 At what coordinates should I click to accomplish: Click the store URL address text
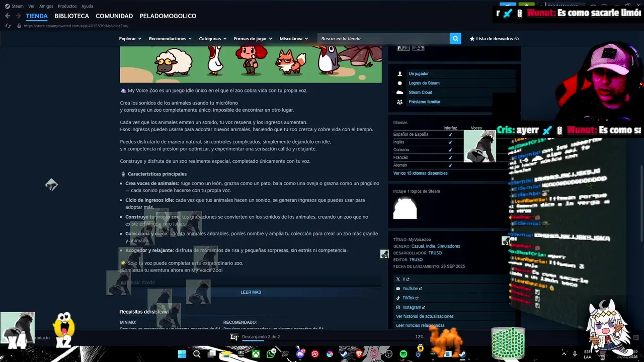[x=76, y=26]
